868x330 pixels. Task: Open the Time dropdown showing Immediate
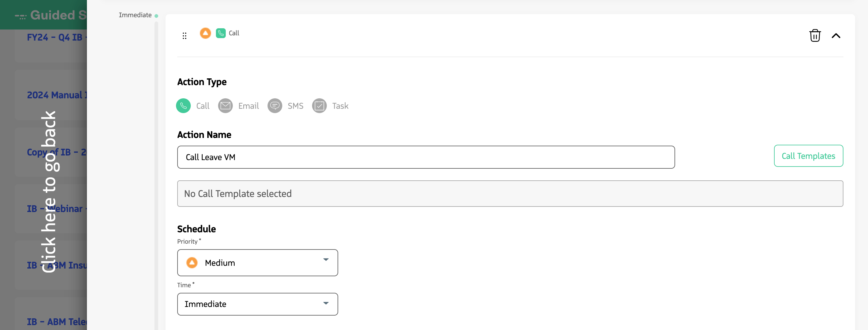(x=257, y=304)
